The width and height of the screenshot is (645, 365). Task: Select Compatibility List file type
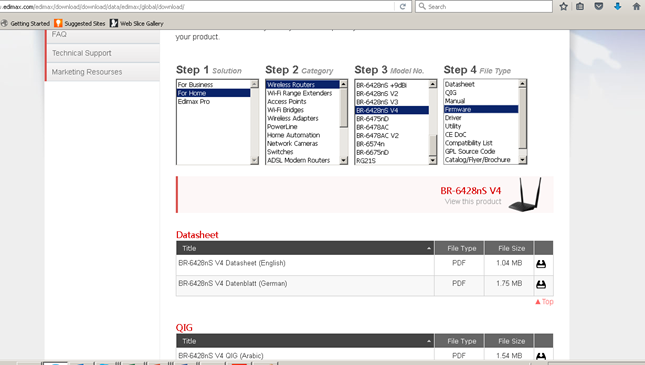pos(481,143)
